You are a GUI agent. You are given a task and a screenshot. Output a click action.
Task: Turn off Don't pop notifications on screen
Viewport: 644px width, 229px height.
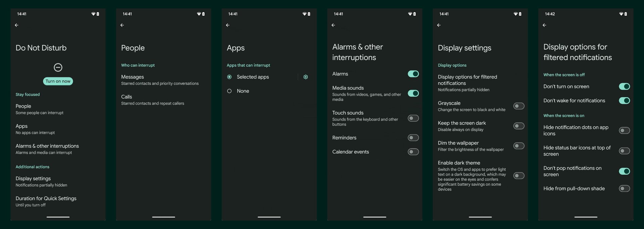(624, 171)
